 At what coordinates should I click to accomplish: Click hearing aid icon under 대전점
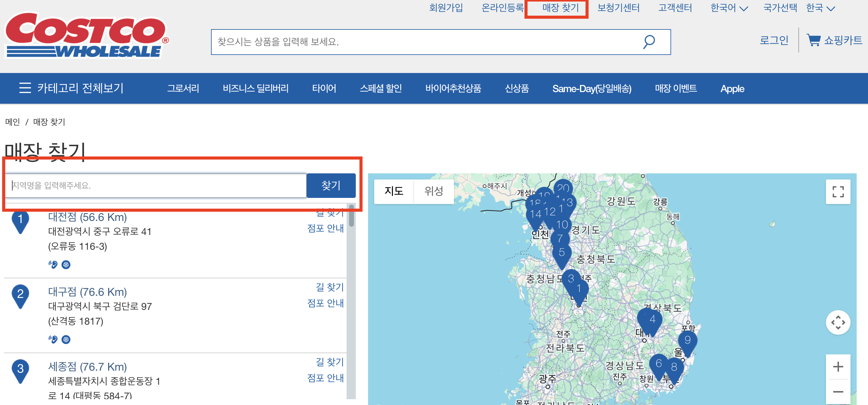(52, 264)
